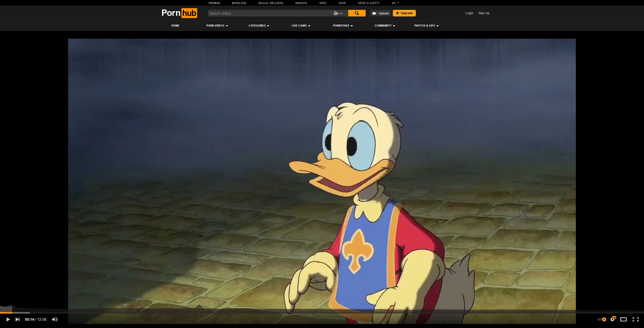Select the HOME menu item
Image resolution: width=644 pixels, height=328 pixels.
pyautogui.click(x=175, y=26)
